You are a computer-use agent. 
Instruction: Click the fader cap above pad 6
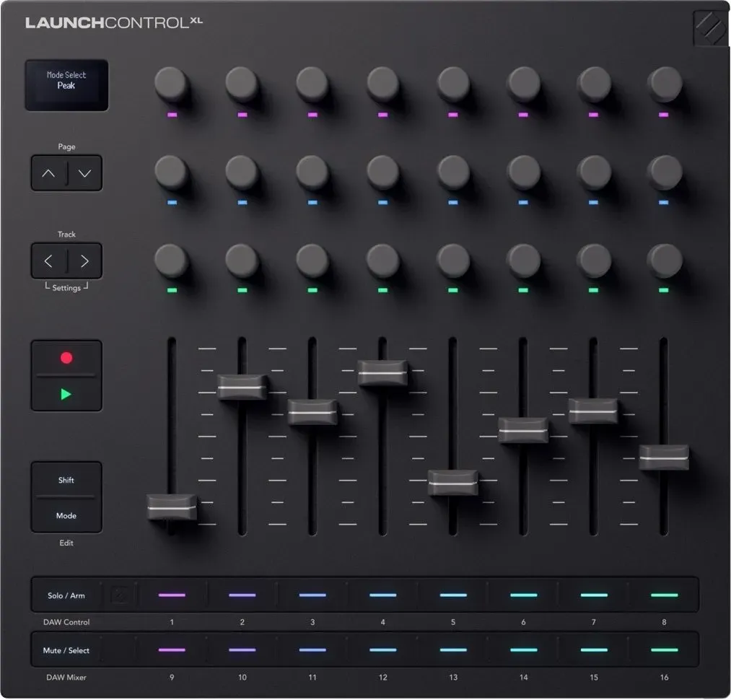click(523, 430)
